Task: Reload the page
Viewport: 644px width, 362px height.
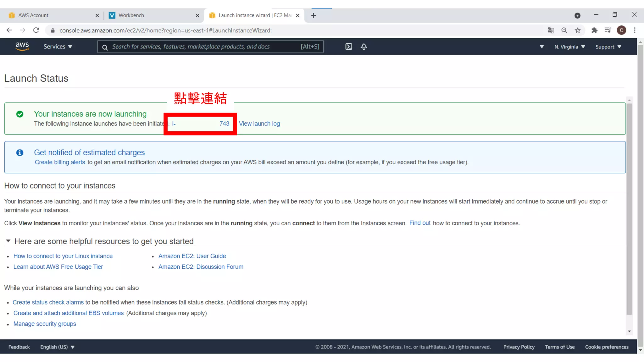Action: (36, 30)
